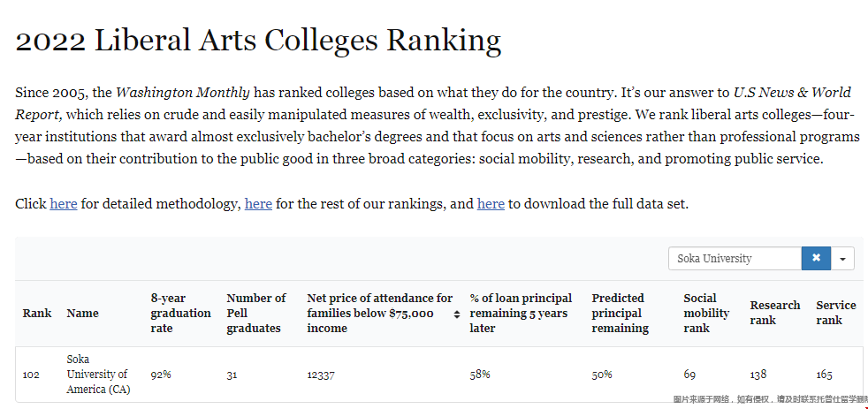Open the dropdown caret beside the search box
Viewport: 868px width, 409px height.
[842, 259]
